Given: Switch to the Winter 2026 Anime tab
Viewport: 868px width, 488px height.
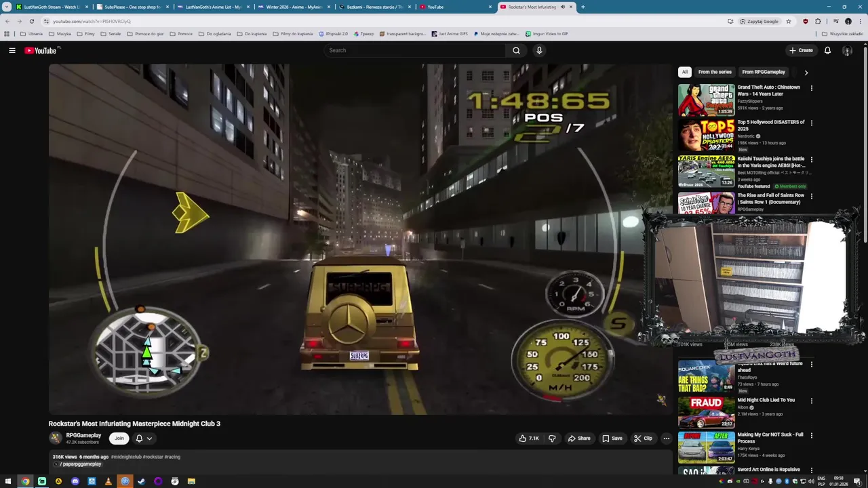Looking at the screenshot, I should tap(293, 7).
